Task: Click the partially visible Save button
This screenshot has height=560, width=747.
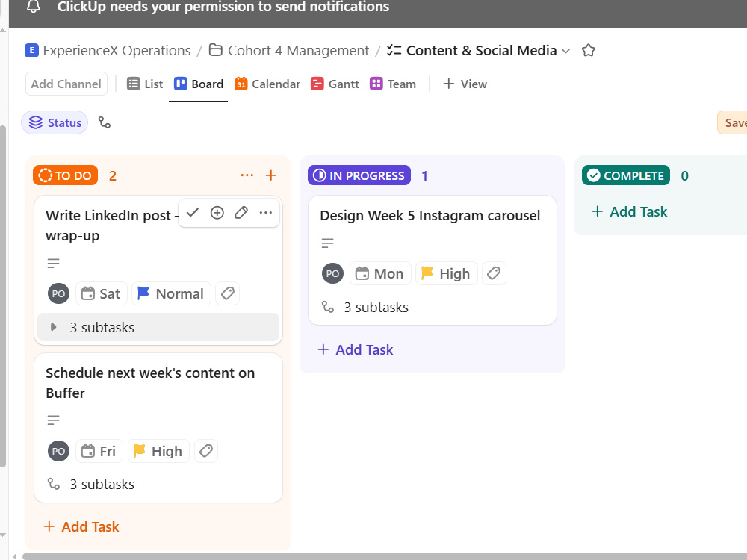Action: point(732,123)
